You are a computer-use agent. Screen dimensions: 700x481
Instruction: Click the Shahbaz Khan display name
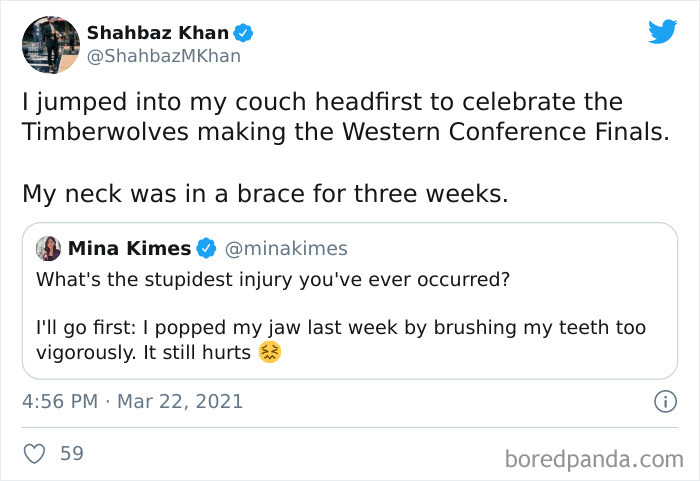pos(158,32)
